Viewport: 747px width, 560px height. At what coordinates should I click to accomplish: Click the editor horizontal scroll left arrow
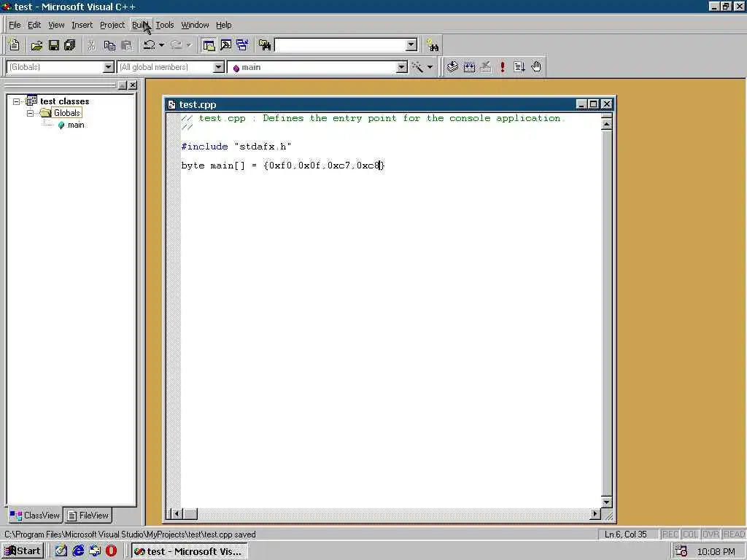tap(177, 514)
